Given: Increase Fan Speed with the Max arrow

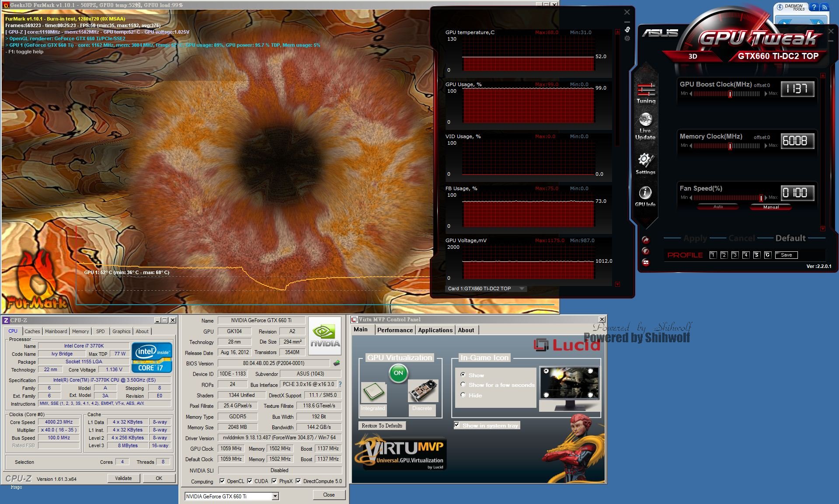Looking at the screenshot, I should tap(766, 198).
